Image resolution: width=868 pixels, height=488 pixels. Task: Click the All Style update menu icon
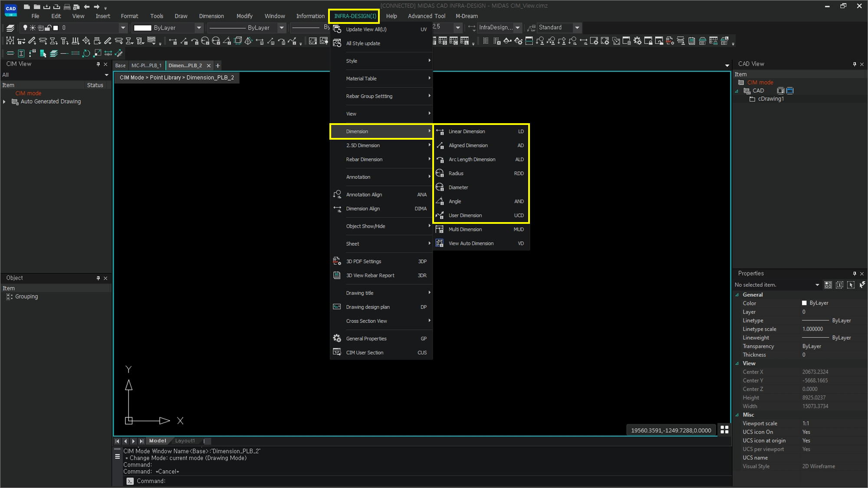pos(337,43)
